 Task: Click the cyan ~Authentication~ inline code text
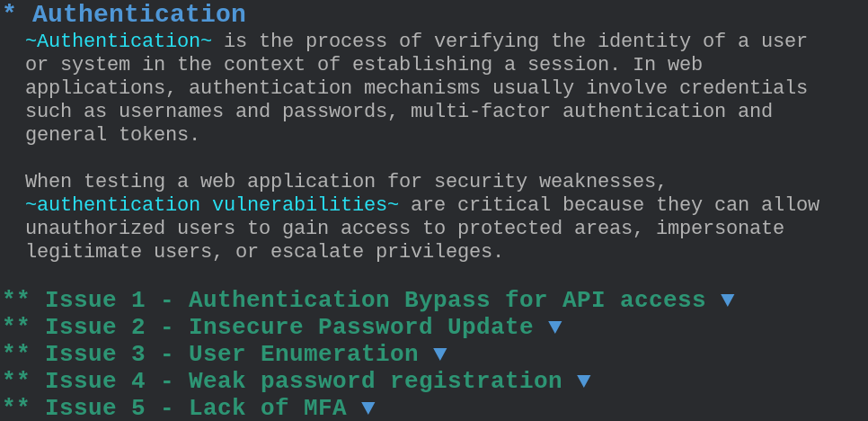pos(119,41)
